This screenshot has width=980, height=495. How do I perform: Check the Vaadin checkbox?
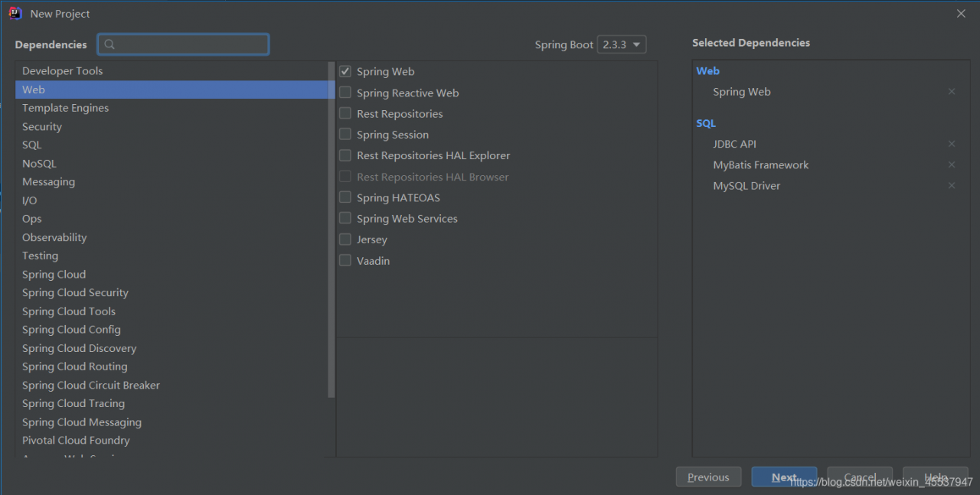pyautogui.click(x=345, y=260)
